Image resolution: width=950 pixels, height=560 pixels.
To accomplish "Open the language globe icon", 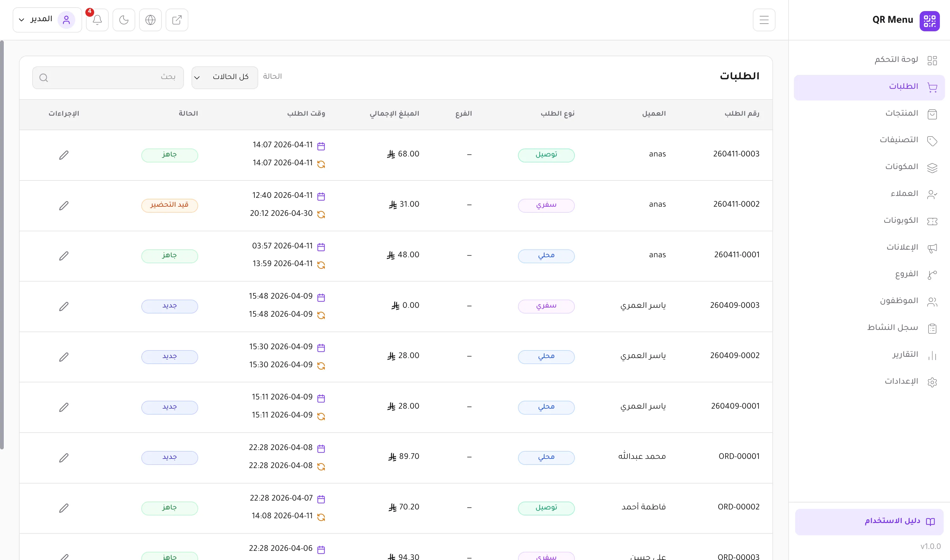I will click(x=150, y=20).
